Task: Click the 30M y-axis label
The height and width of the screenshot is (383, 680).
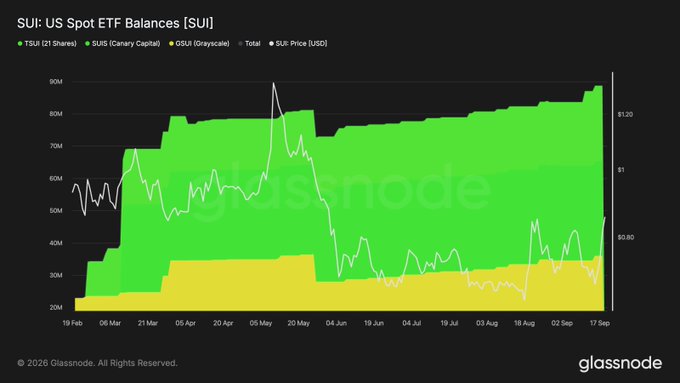Action: pos(56,275)
